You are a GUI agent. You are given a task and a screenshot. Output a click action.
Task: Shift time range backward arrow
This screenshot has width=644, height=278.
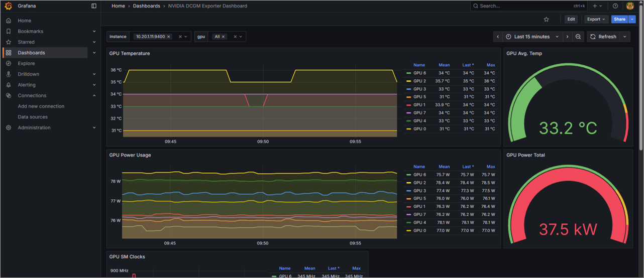tap(498, 37)
